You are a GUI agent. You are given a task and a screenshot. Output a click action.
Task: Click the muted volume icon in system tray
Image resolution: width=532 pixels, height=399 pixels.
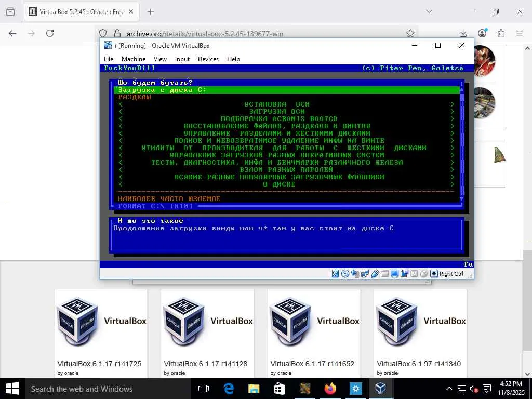(474, 389)
